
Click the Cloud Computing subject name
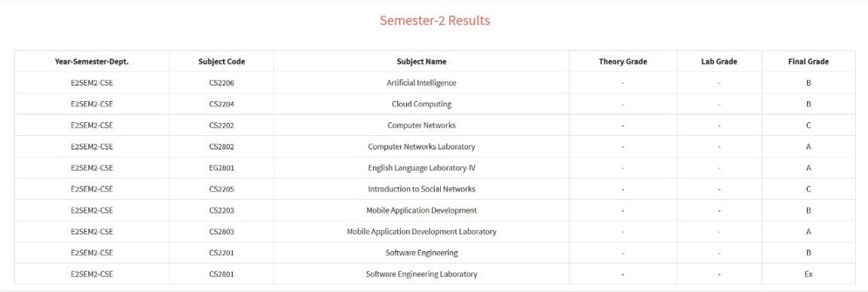(421, 103)
